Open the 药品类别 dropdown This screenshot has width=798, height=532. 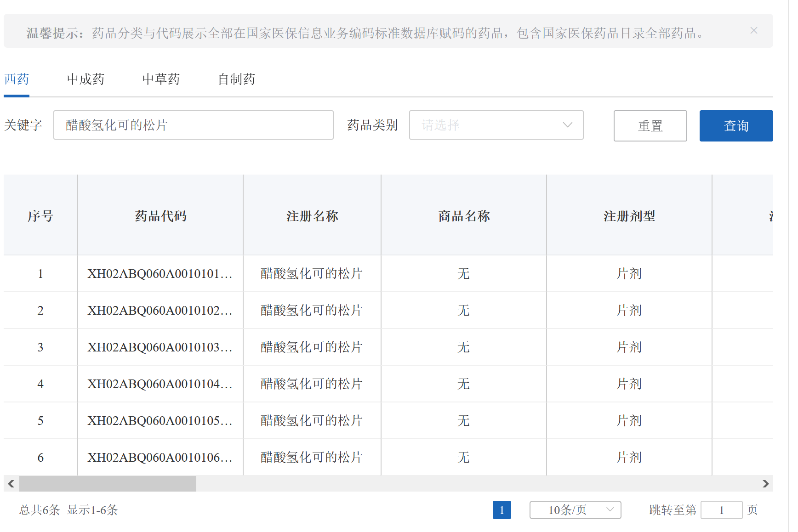496,125
